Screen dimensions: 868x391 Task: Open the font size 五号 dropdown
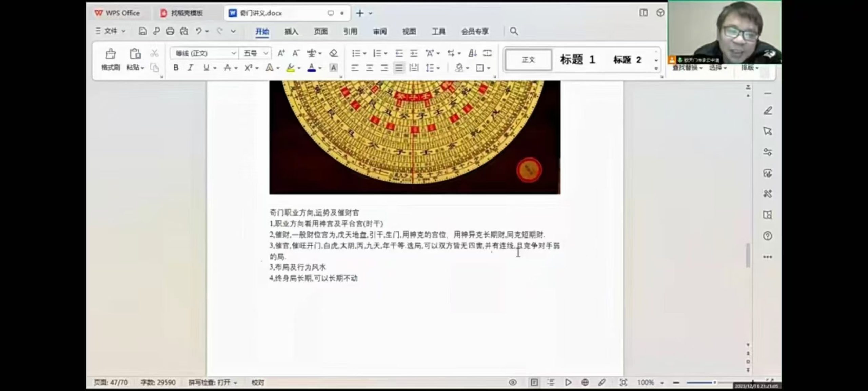coord(266,53)
